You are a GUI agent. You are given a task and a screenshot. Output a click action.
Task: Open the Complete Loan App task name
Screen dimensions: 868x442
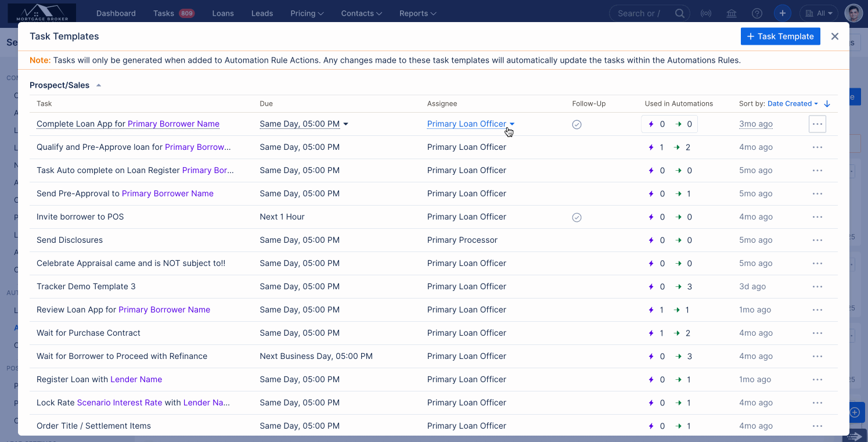(128, 124)
